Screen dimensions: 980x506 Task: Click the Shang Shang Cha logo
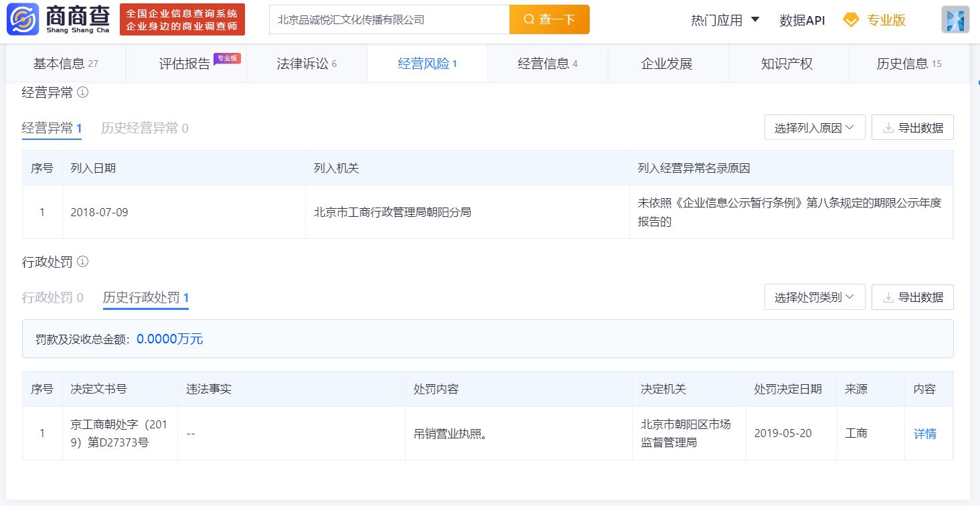[58, 19]
